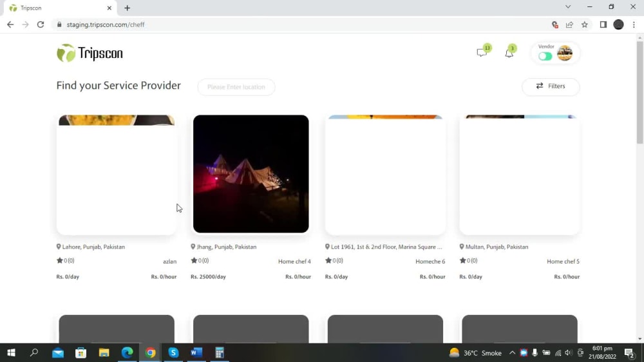The image size is (644, 362).
Task: Click the location pin icon beside Jhang
Action: click(193, 247)
